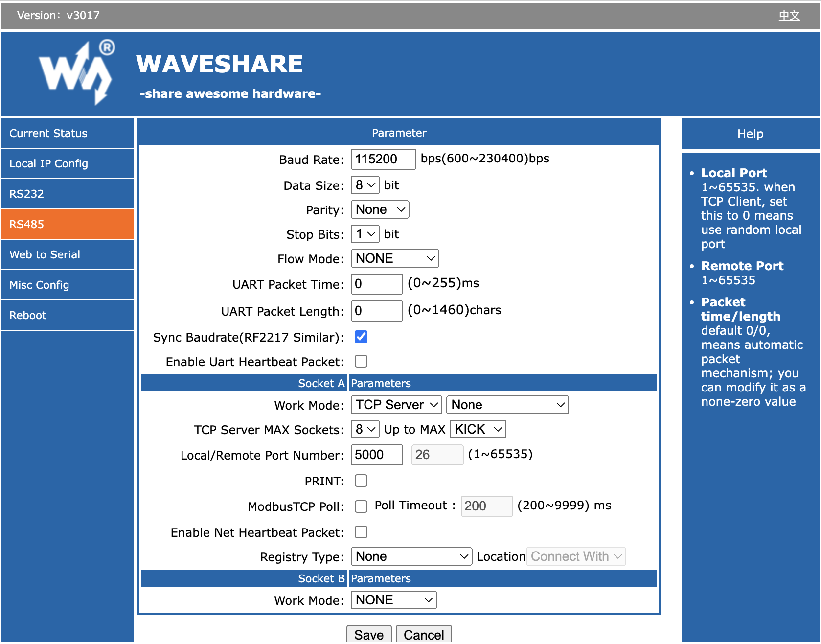Open the Location Connect With dropdown

coord(576,556)
